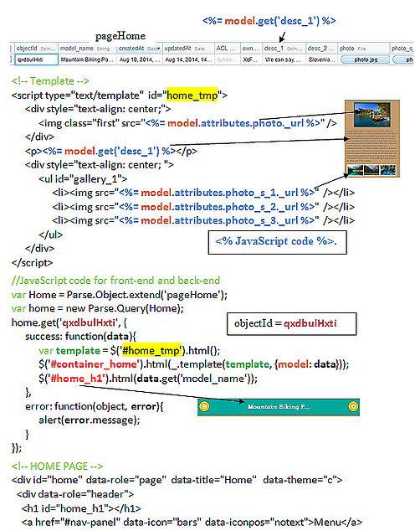Select the objectId column header
420x531 pixels.
36,49
